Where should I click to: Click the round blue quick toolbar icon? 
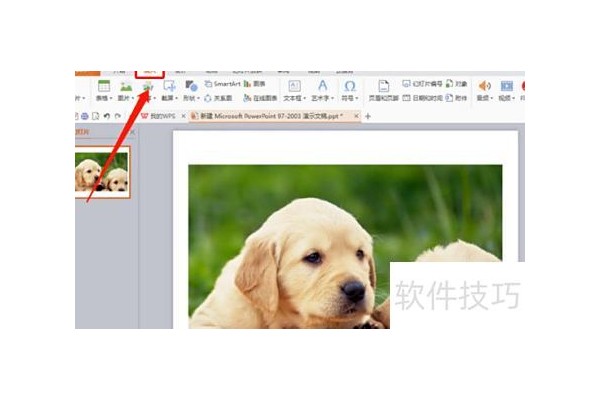pyautogui.click(x=85, y=116)
